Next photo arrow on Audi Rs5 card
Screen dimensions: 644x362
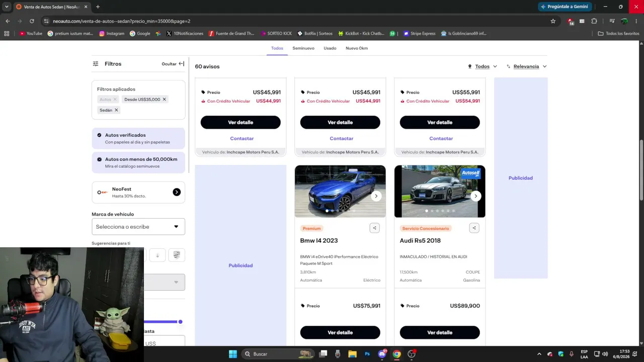coord(476,196)
